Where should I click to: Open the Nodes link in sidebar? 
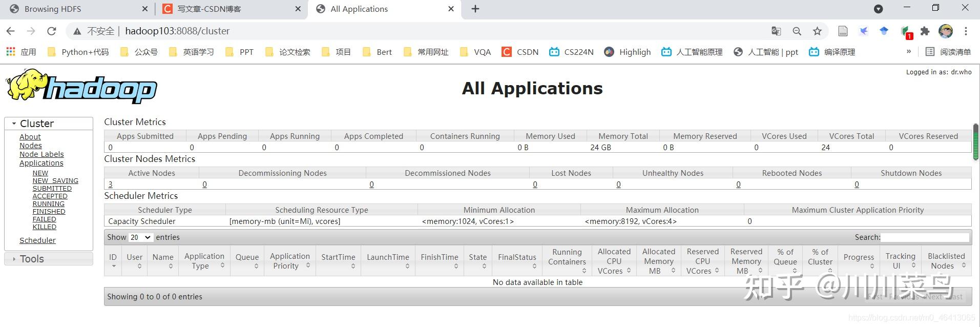coord(30,146)
